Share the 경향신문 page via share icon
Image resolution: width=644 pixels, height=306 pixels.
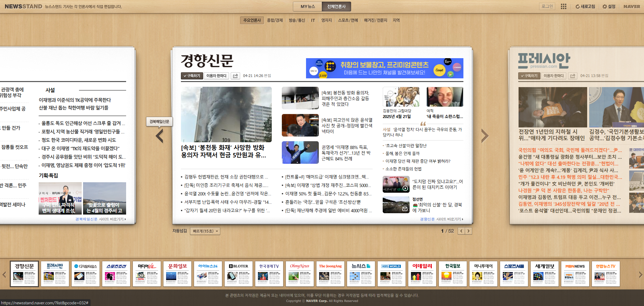coord(235,76)
